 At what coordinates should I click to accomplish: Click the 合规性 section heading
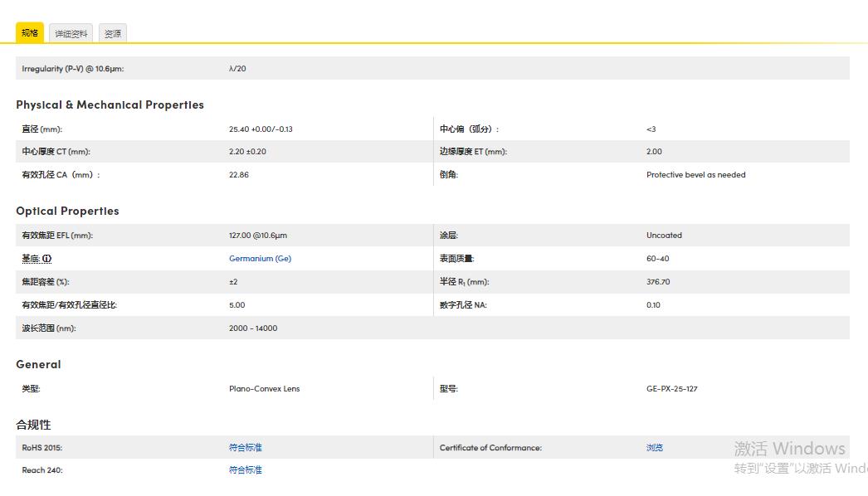(x=32, y=424)
